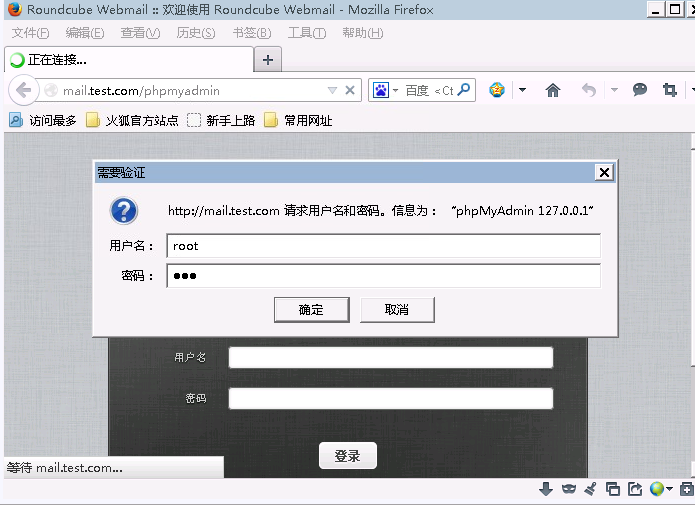The height and width of the screenshot is (505, 695).
Task: Click the Firefox logo in title bar
Action: 15,9
